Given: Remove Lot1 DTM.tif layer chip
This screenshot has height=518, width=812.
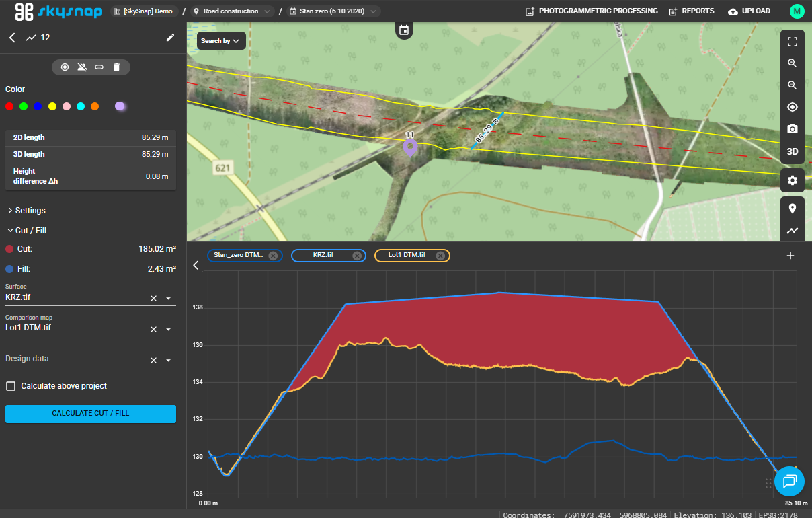Looking at the screenshot, I should (440, 256).
